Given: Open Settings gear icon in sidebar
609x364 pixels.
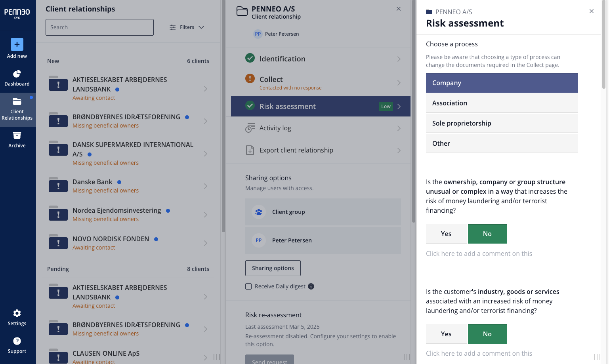Looking at the screenshot, I should pyautogui.click(x=17, y=313).
